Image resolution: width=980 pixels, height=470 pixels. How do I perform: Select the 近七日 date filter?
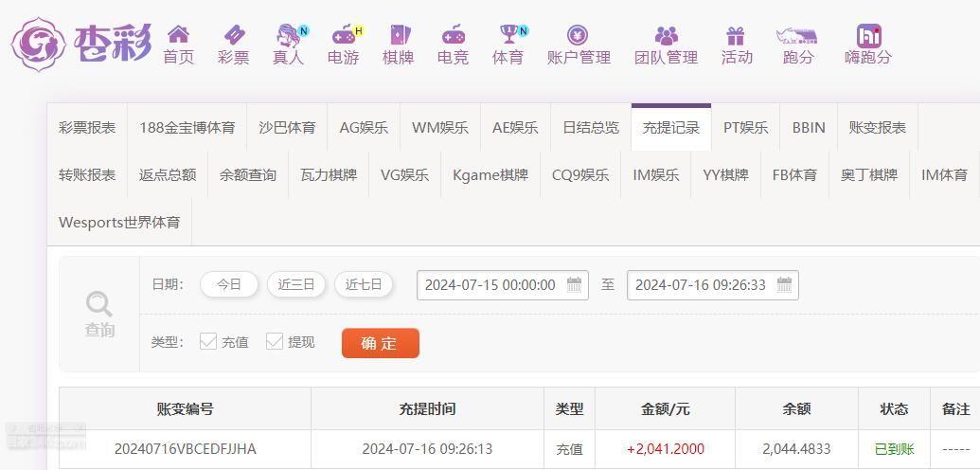(364, 285)
